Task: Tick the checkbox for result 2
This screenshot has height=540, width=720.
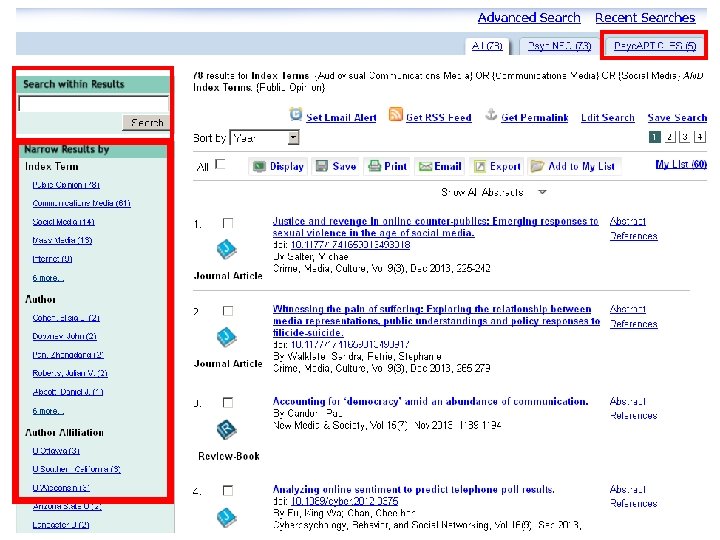Action: coord(227,311)
